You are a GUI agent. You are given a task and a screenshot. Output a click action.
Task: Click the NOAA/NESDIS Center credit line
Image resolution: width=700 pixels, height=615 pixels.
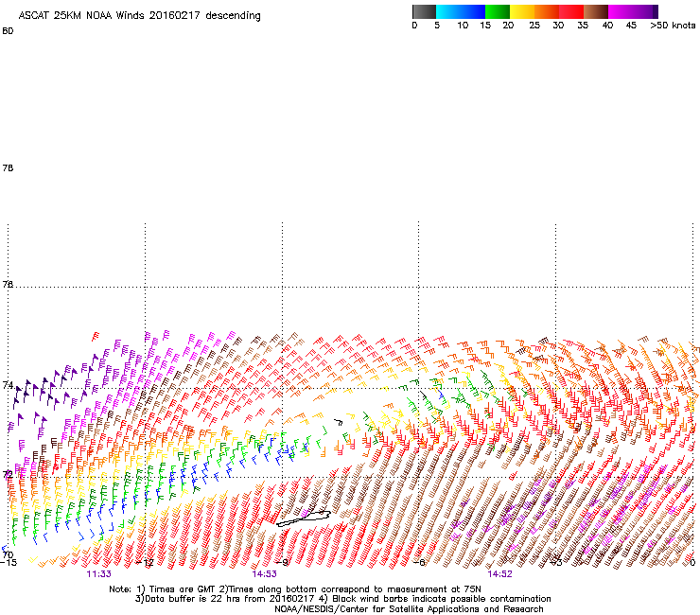pyautogui.click(x=409, y=609)
